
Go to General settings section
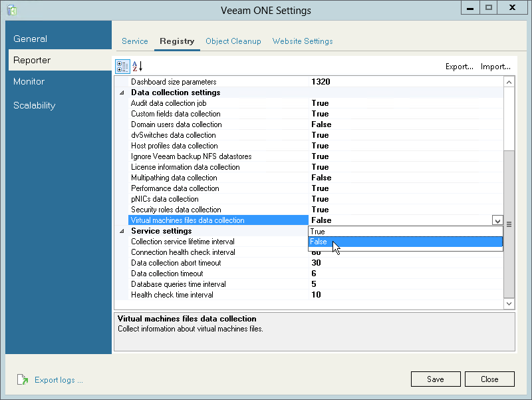click(59, 39)
